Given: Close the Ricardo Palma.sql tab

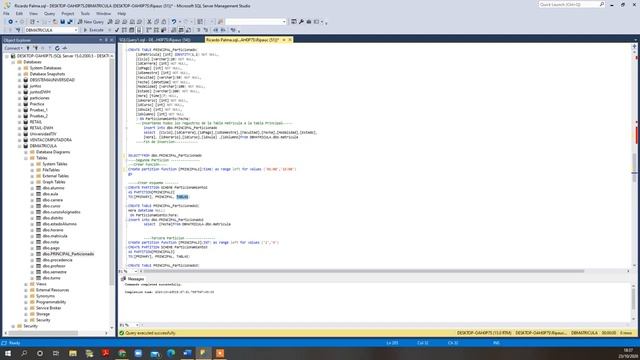Looking at the screenshot, I should [290, 40].
